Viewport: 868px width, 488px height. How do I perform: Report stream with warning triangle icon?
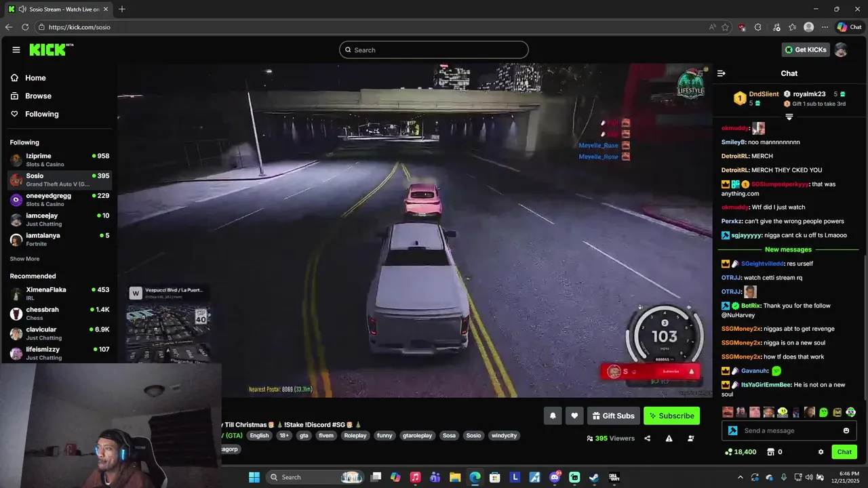(x=669, y=439)
